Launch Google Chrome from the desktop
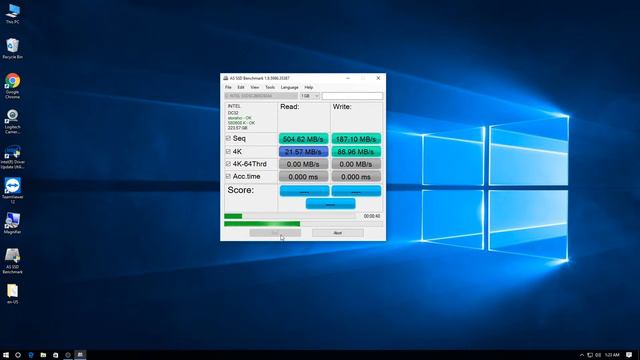The width and height of the screenshot is (640, 360). (12, 86)
